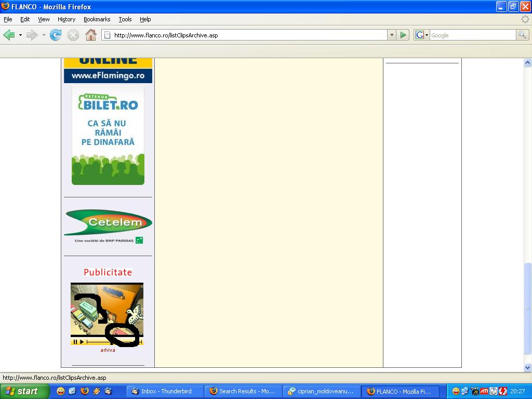Go to the Home page icon
This screenshot has width=532, height=399.
91,35
